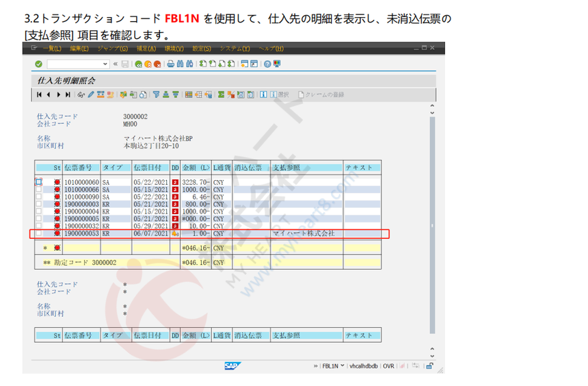Screen dimensions: 588x386
Task: Click the Find binoculars icon
Action: click(180, 64)
